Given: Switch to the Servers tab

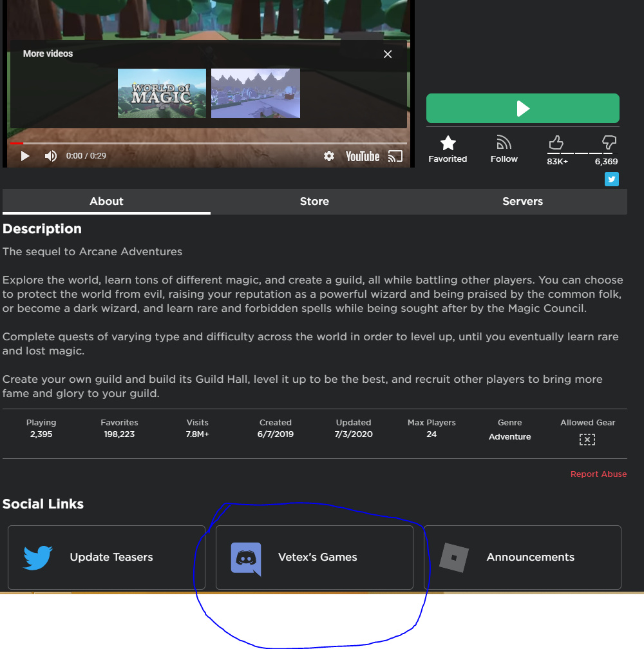Looking at the screenshot, I should (522, 202).
